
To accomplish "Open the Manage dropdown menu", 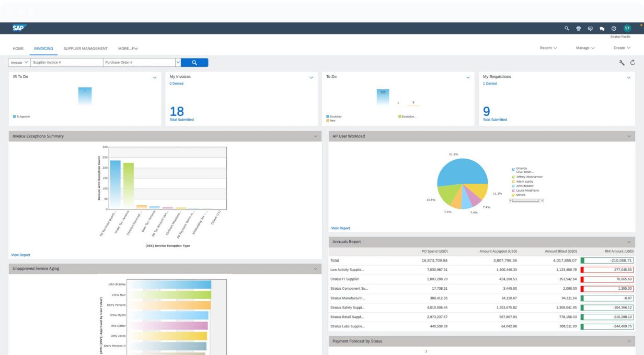I will point(585,48).
